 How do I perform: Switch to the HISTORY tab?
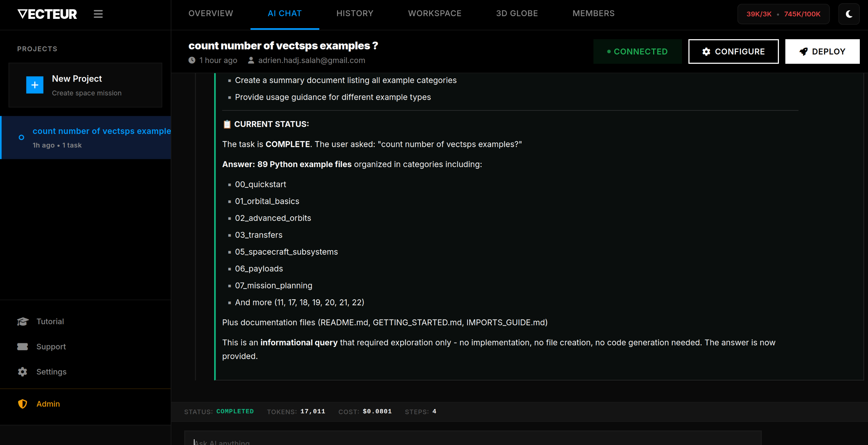point(355,13)
